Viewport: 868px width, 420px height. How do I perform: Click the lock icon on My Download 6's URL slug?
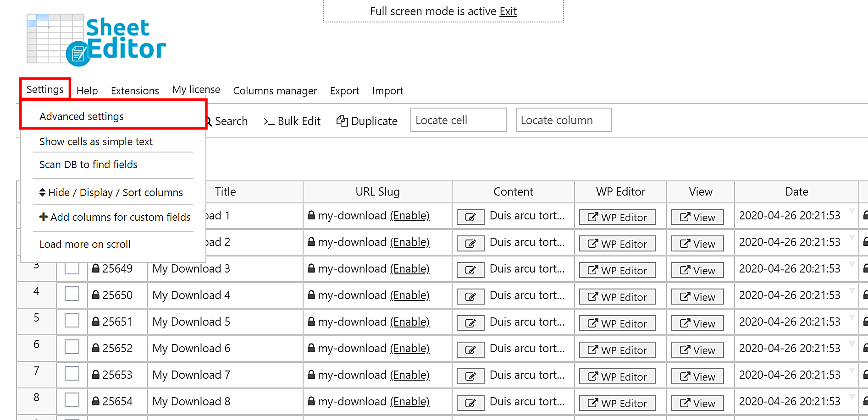click(311, 348)
